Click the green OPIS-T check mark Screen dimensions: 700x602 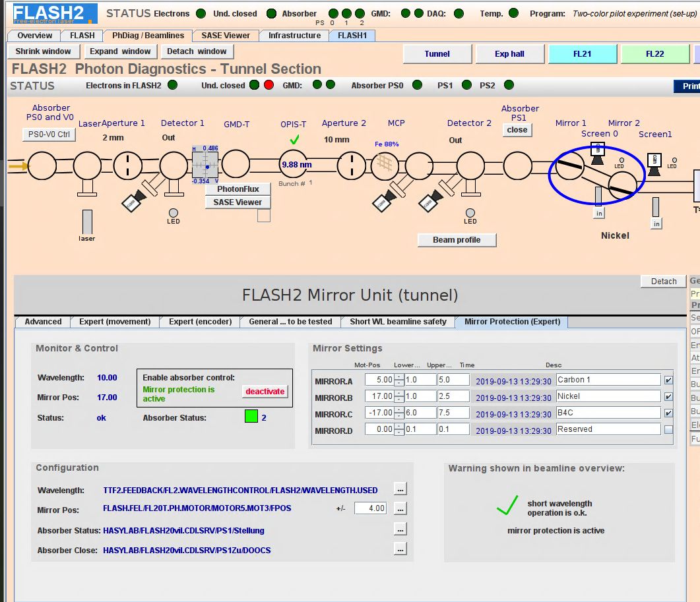coord(294,140)
